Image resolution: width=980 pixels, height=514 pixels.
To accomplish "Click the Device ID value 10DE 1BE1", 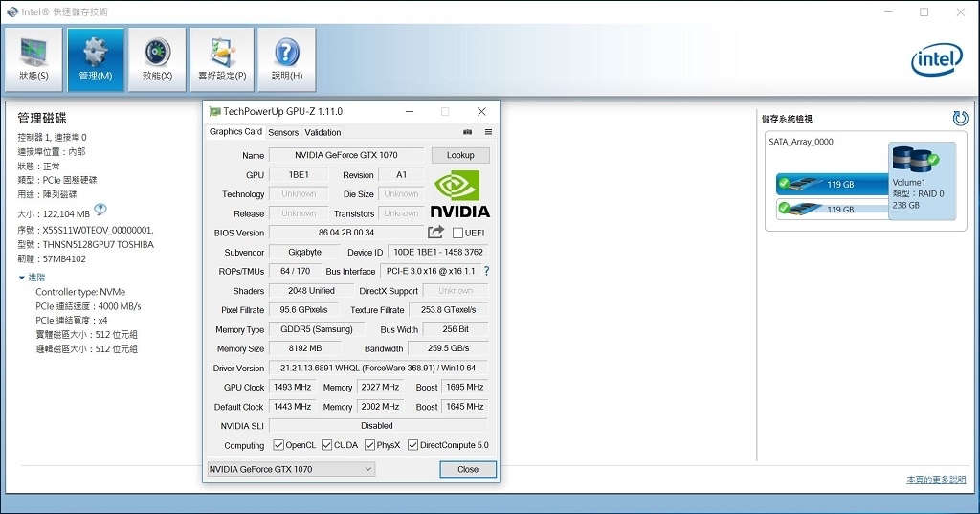I will (x=437, y=252).
